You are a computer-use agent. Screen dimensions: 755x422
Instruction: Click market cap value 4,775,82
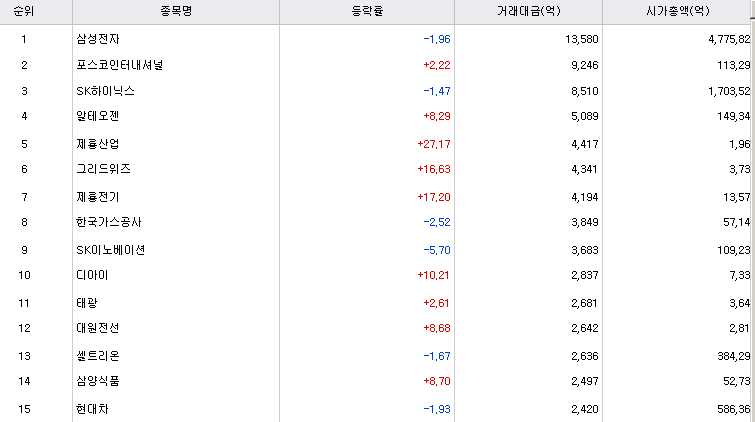[x=729, y=39]
